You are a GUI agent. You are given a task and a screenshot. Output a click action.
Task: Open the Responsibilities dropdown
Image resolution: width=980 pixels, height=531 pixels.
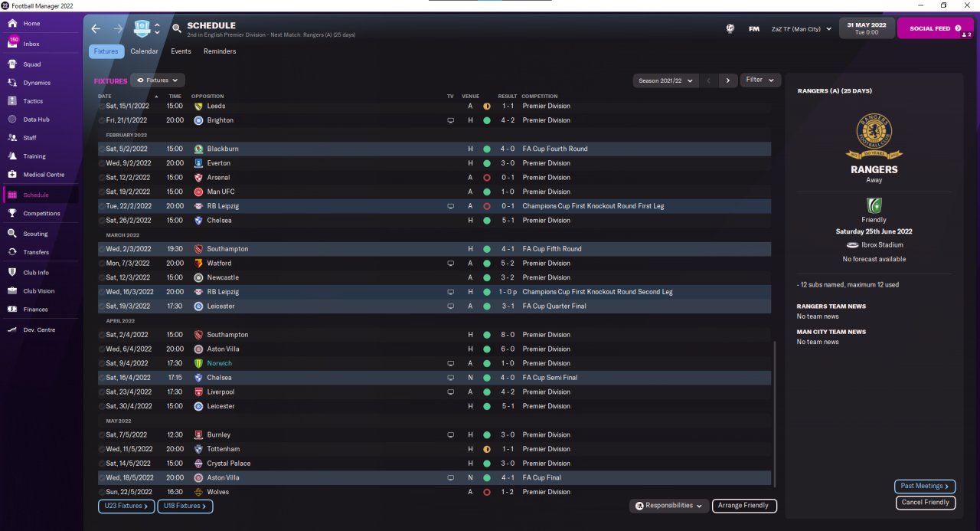(668, 506)
